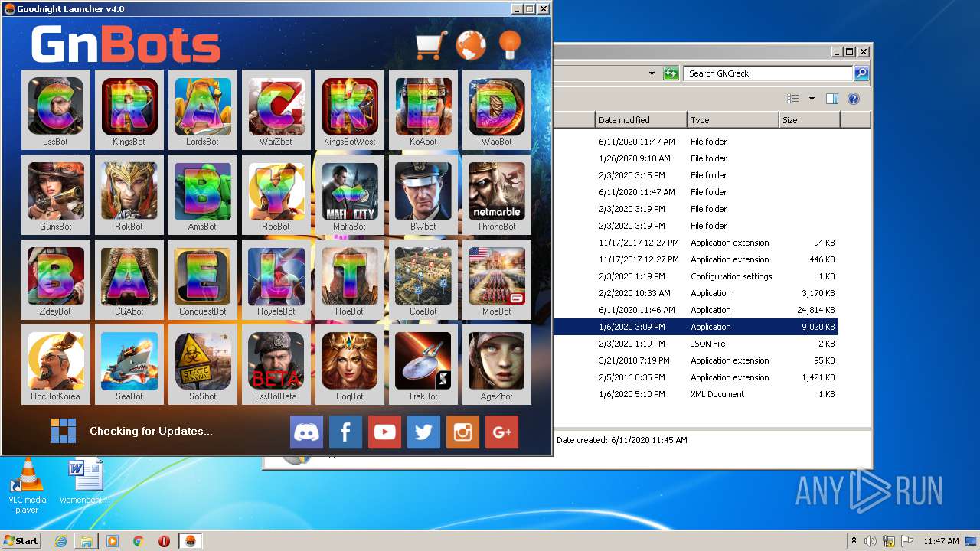
Task: Select the MoeBot icon
Action: click(x=497, y=279)
